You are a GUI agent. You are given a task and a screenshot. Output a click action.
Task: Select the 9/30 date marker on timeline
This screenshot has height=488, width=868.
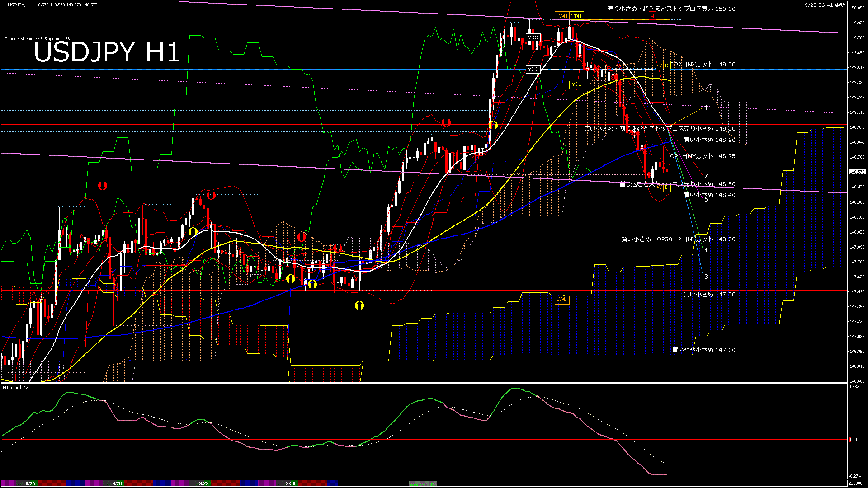[291, 483]
